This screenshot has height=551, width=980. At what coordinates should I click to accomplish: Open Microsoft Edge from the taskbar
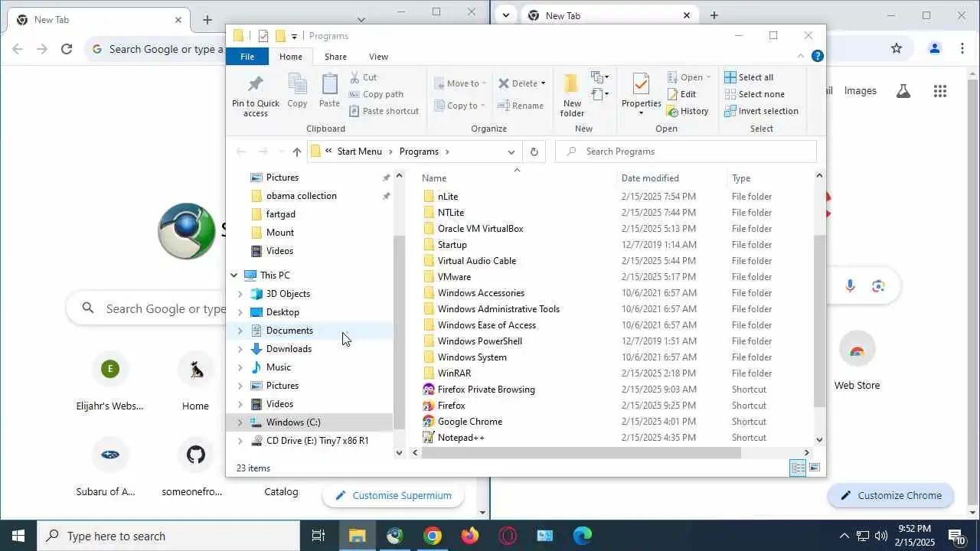tap(583, 536)
